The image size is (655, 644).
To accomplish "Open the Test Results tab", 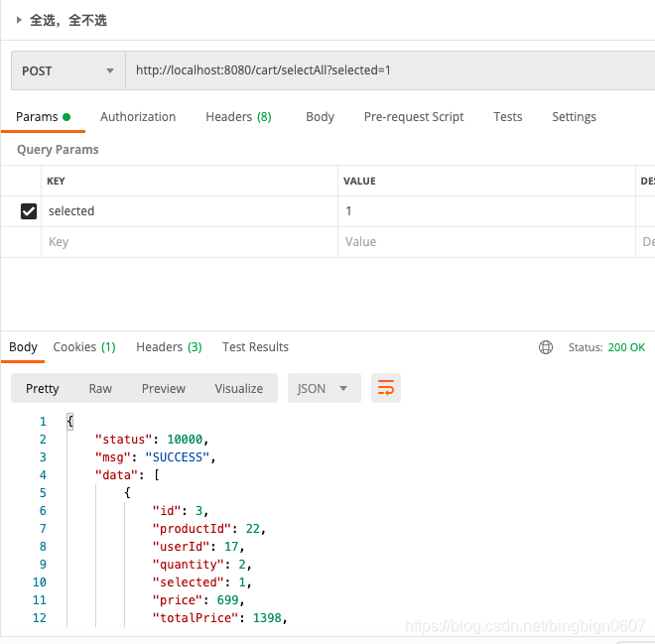I will click(x=255, y=347).
